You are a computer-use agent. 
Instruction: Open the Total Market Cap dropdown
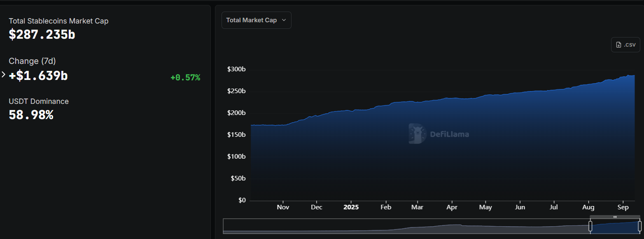coord(256,20)
